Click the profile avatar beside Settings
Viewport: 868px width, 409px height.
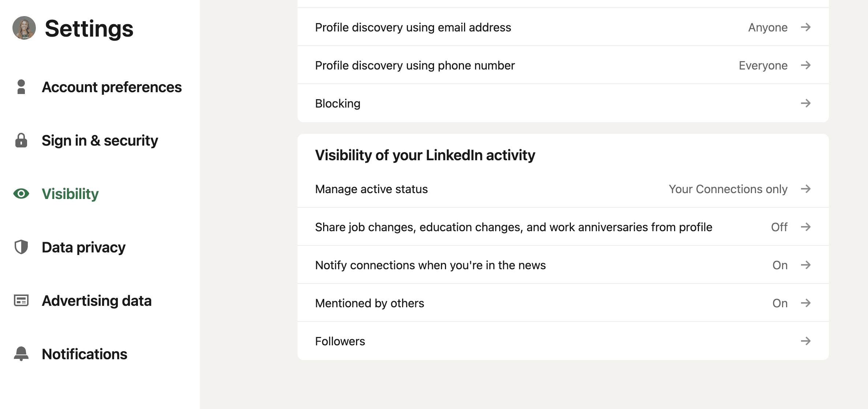pos(24,28)
